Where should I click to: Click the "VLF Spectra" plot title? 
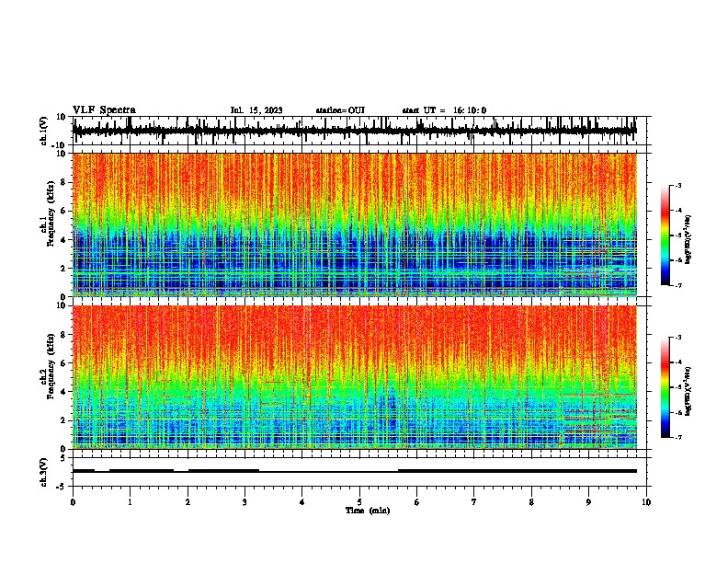[x=104, y=110]
